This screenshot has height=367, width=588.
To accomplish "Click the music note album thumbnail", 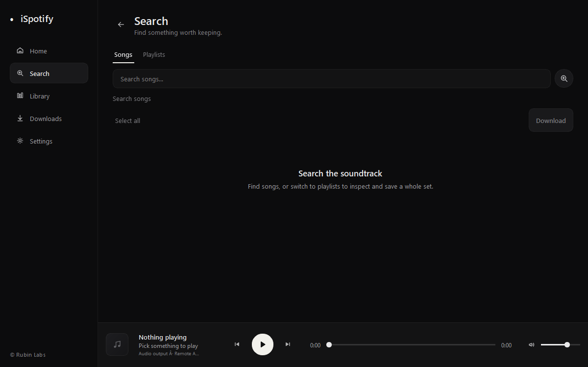I will coord(117,344).
